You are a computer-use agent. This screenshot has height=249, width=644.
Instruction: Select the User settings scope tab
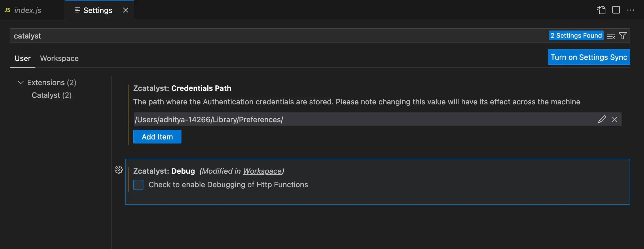point(22,58)
